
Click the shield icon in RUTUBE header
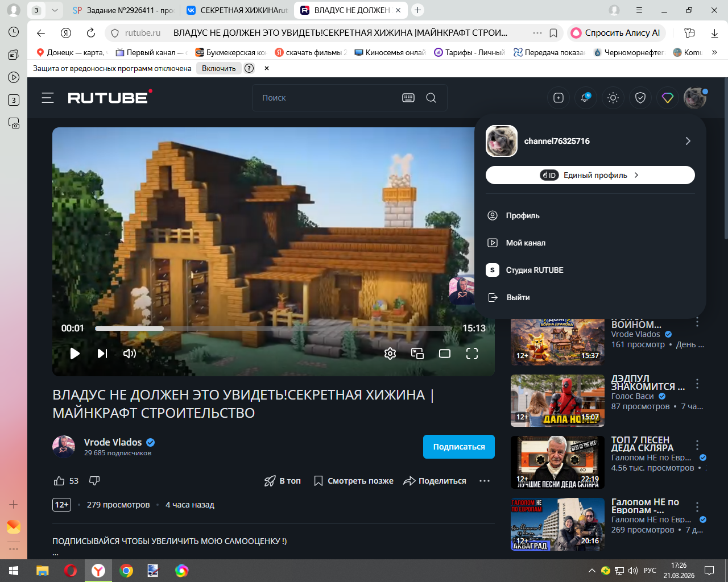(640, 98)
